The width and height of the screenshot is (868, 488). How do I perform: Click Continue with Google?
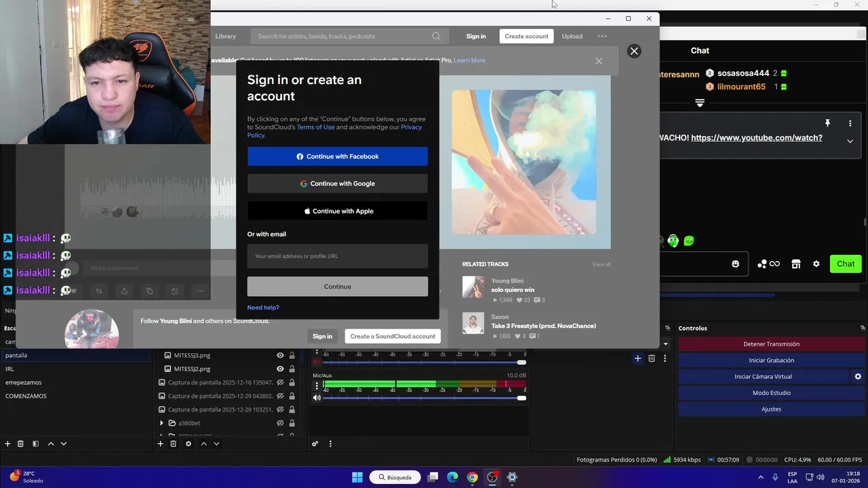click(338, 184)
